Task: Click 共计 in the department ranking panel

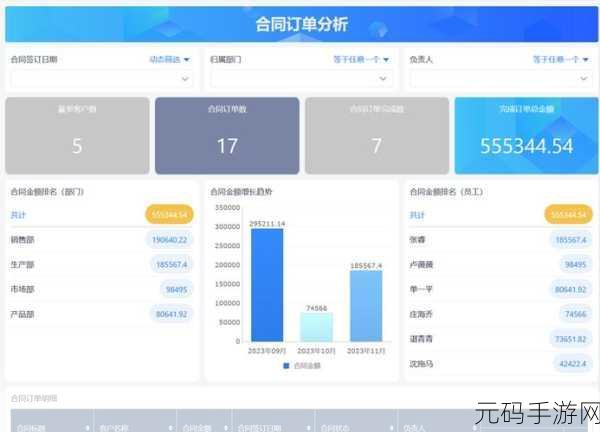Action: (x=18, y=215)
